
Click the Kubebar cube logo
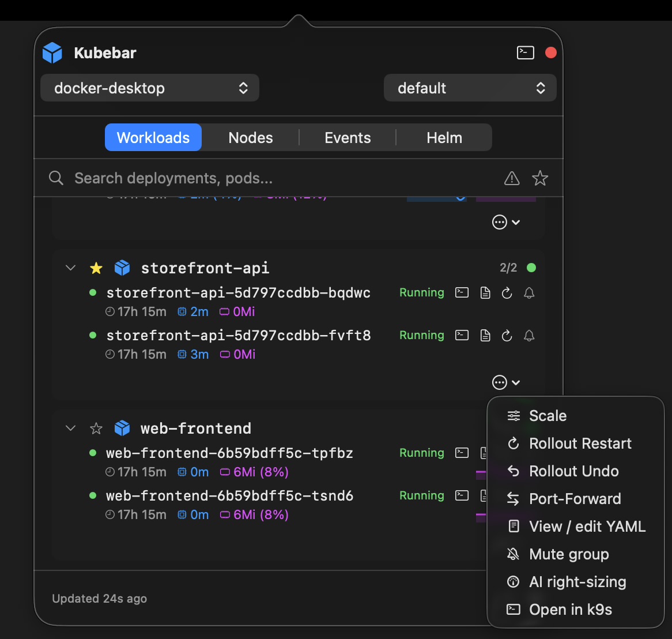pyautogui.click(x=52, y=52)
